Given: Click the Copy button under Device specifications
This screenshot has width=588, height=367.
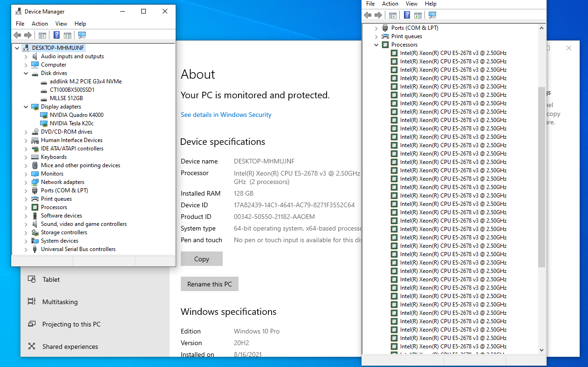Looking at the screenshot, I should 202,259.
